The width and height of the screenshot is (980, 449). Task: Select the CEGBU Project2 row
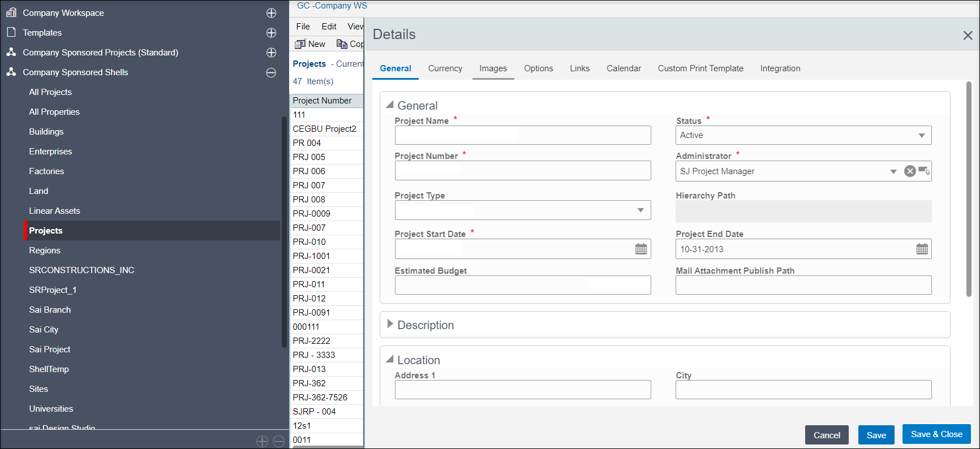pyautogui.click(x=326, y=129)
